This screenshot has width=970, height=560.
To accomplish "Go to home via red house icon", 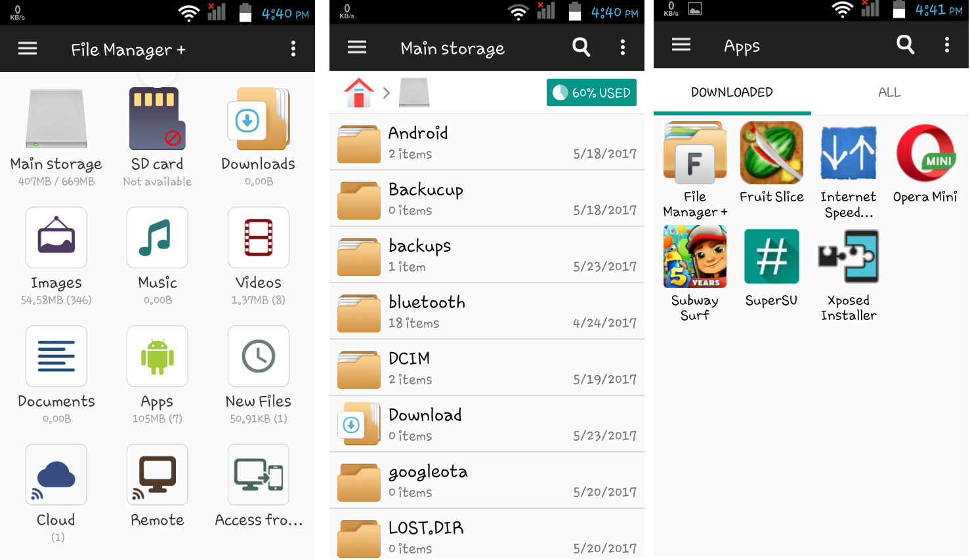I will 359,92.
